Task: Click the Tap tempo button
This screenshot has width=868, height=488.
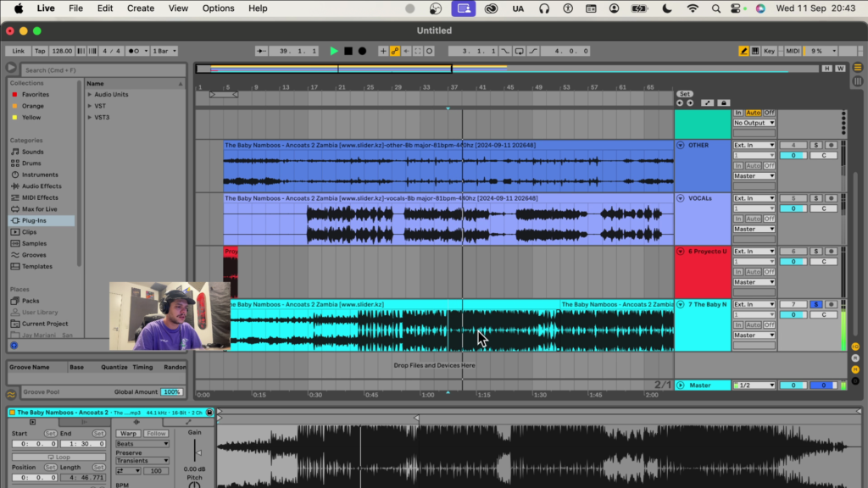Action: (x=40, y=51)
